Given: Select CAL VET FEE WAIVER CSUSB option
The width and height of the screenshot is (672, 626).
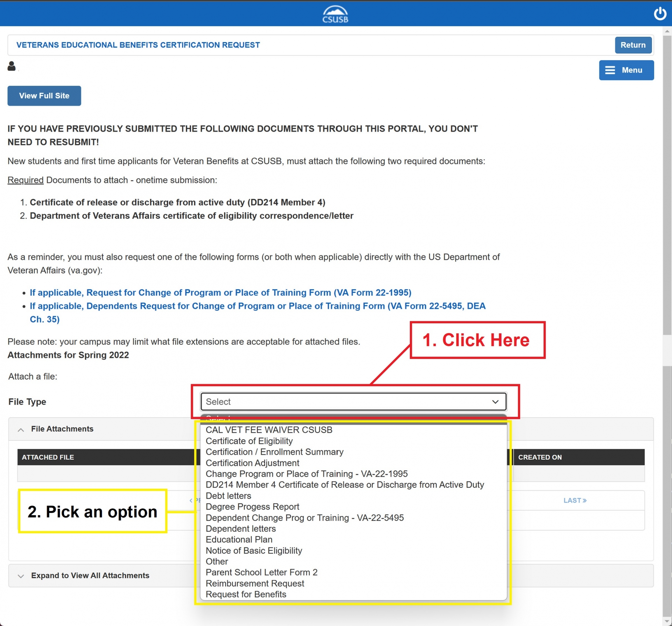Looking at the screenshot, I should click(x=269, y=430).
